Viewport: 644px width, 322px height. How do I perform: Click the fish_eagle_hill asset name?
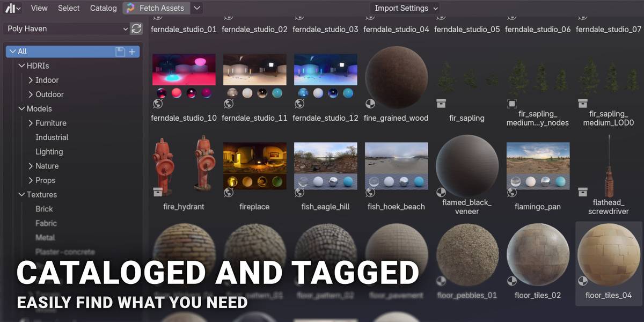coord(326,207)
